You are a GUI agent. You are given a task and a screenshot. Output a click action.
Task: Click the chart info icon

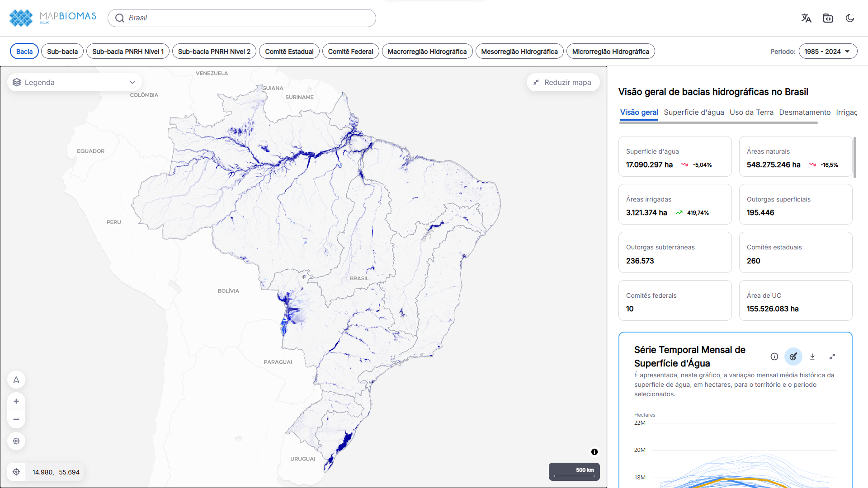click(774, 357)
